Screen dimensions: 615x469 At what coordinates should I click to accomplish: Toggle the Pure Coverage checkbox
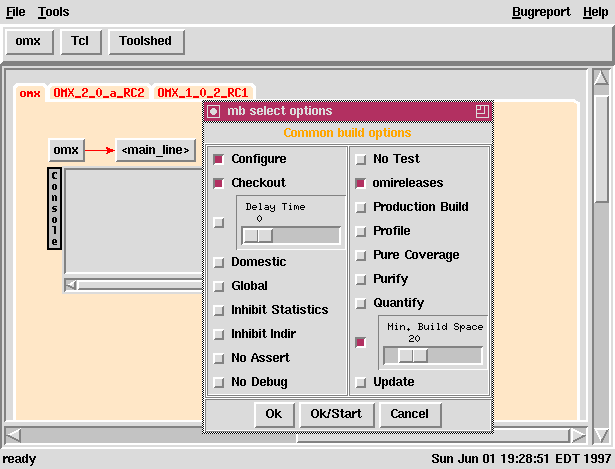360,255
